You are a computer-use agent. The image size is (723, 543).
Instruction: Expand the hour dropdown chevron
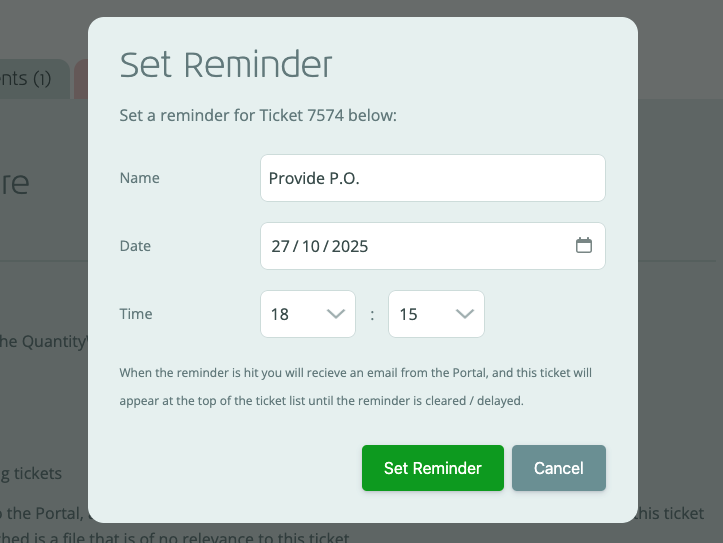(x=336, y=314)
